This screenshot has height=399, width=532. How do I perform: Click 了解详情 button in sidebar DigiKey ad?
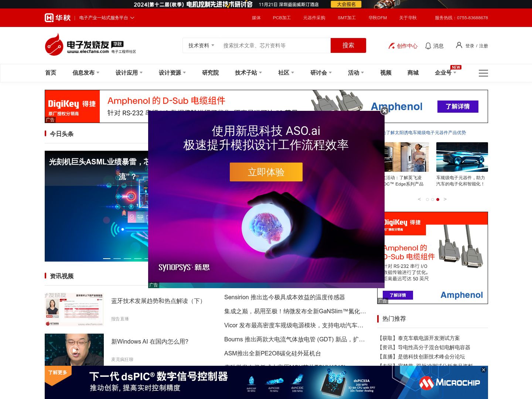tap(398, 295)
